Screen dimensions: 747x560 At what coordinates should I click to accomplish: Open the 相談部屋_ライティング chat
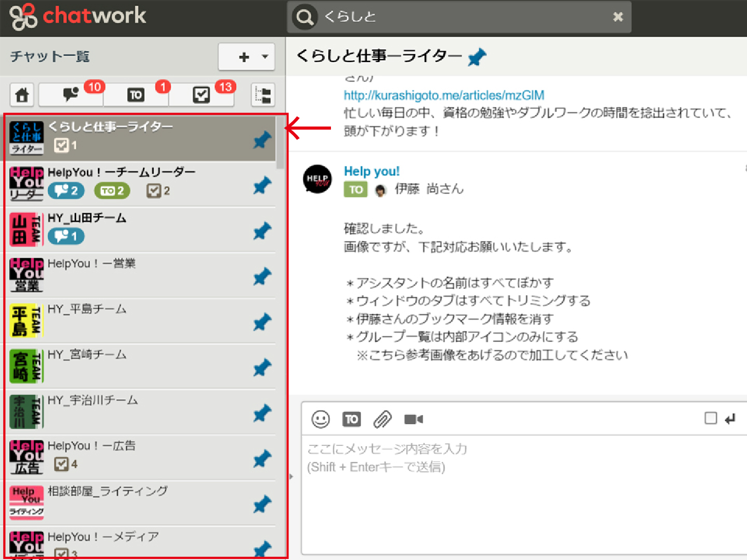140,503
